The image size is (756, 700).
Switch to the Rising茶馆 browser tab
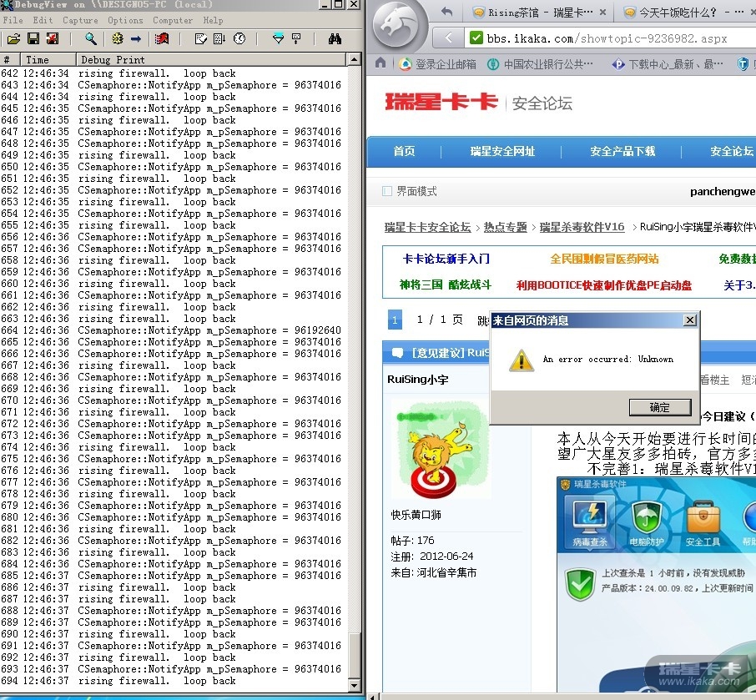pos(539,13)
